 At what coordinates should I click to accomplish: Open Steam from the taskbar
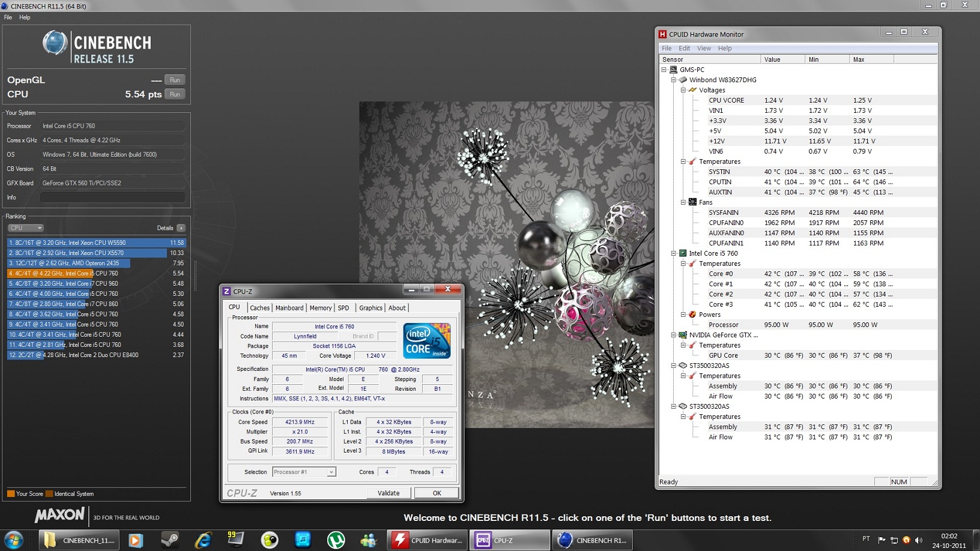coord(170,540)
